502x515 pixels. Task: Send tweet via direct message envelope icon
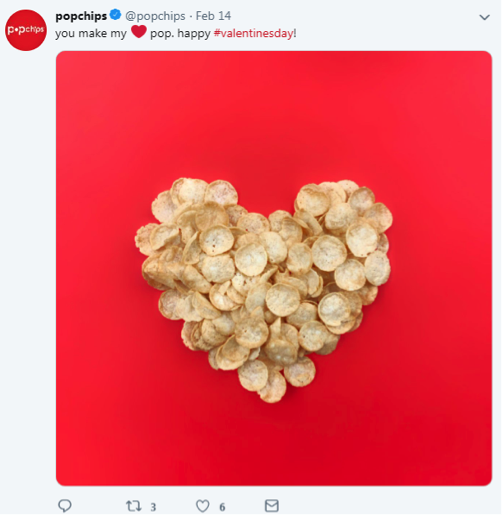pyautogui.click(x=272, y=505)
